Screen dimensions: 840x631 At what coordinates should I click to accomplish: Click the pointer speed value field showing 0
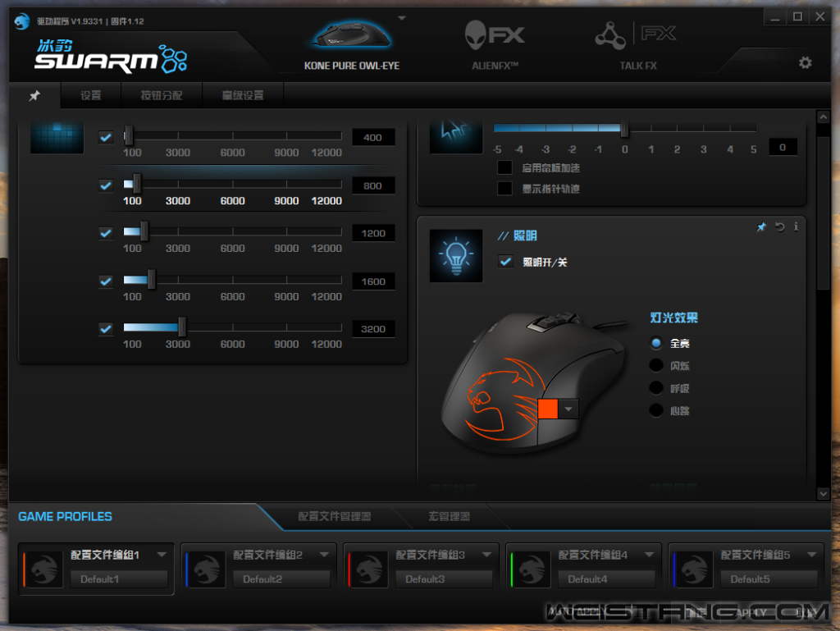click(x=783, y=148)
